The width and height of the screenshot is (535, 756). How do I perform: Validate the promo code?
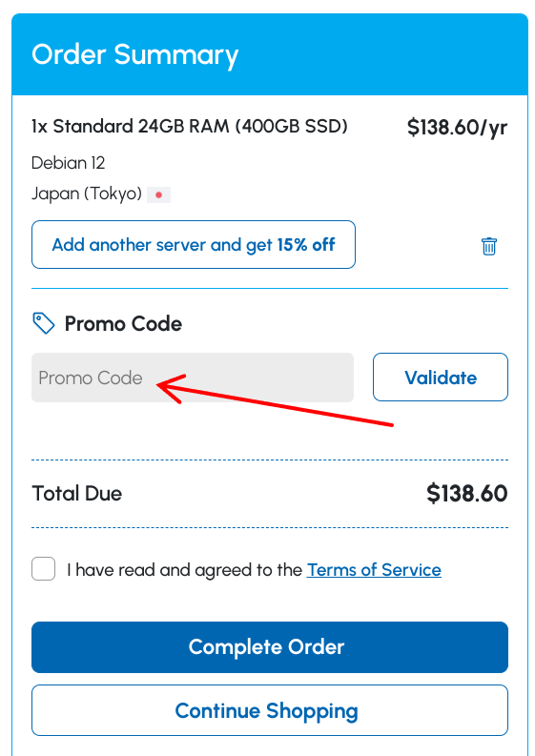[441, 377]
